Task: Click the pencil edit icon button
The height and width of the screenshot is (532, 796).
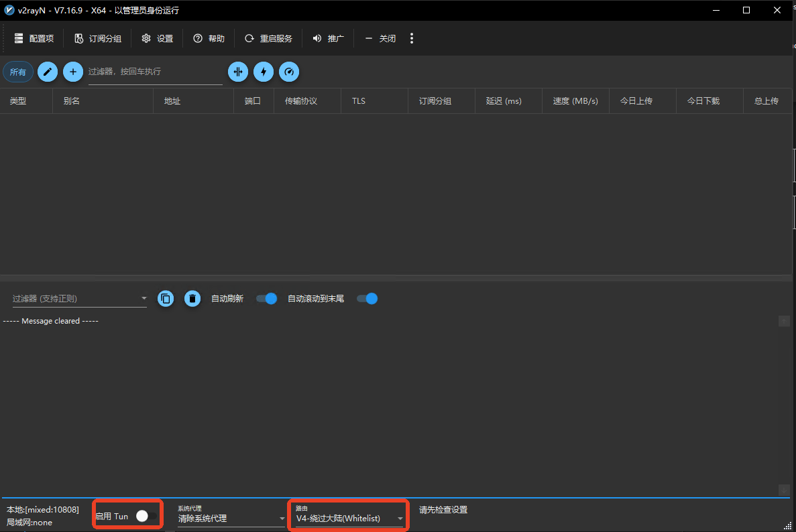Action: [48, 72]
